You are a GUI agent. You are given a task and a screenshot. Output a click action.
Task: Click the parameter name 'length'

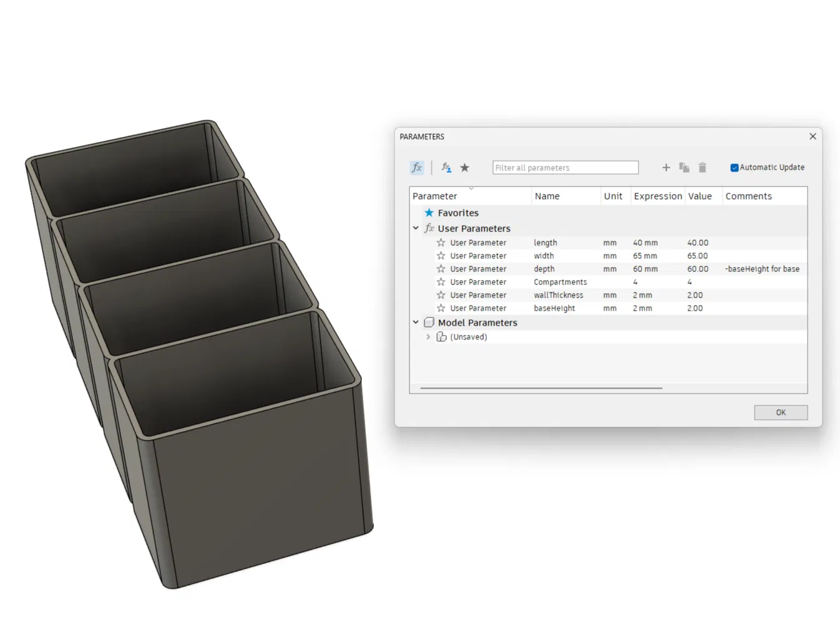pos(545,243)
